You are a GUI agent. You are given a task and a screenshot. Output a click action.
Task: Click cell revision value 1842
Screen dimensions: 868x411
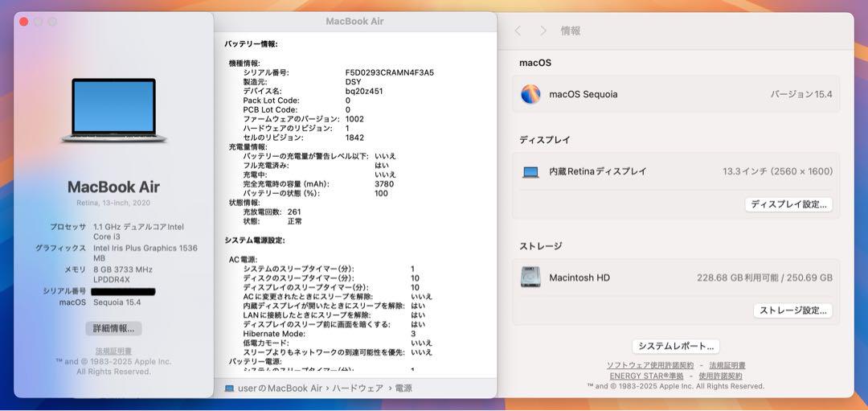click(355, 138)
